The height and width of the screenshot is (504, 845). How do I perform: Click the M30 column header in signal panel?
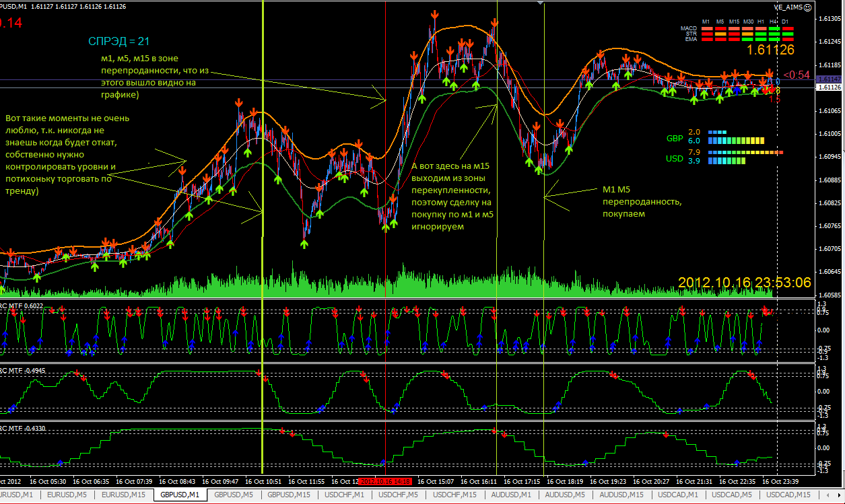point(748,22)
